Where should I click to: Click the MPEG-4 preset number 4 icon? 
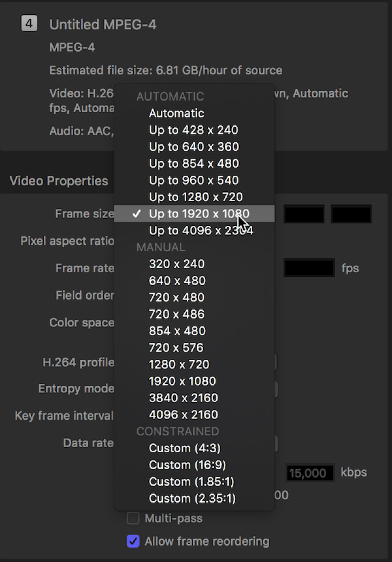tap(29, 23)
